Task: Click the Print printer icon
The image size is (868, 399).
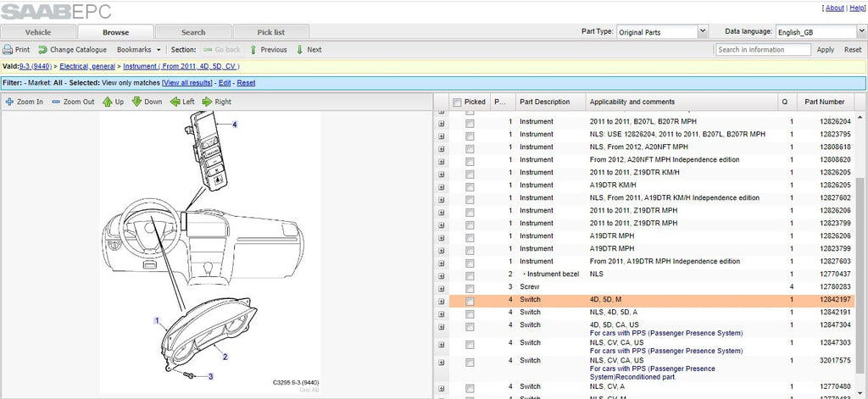Action: click(7, 50)
